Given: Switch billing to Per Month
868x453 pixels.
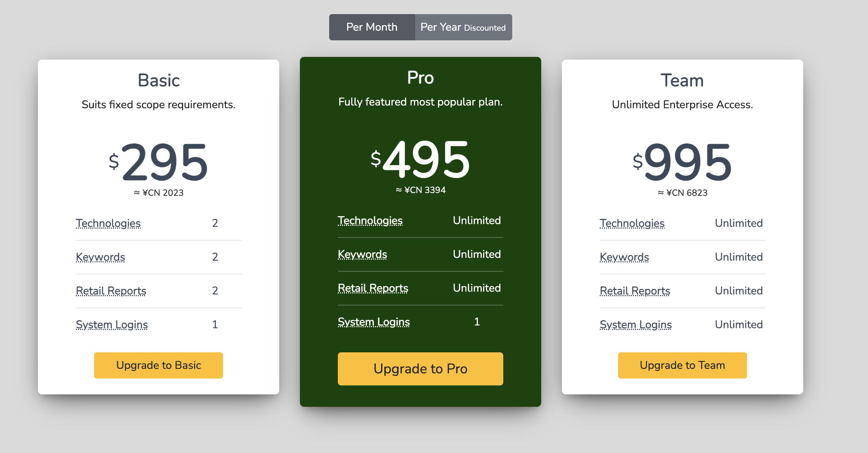Looking at the screenshot, I should pyautogui.click(x=372, y=27).
